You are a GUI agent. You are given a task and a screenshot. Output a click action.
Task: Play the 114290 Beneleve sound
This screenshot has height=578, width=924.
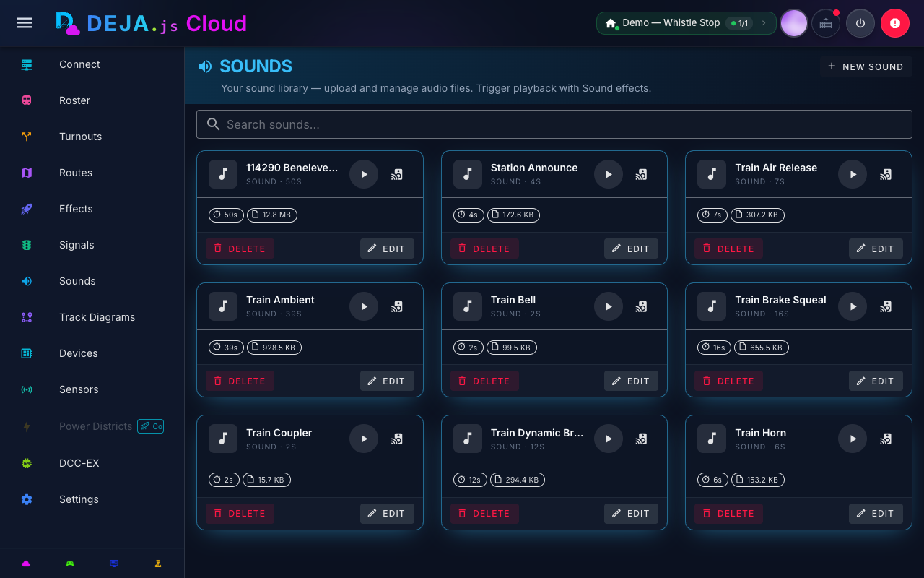click(364, 174)
